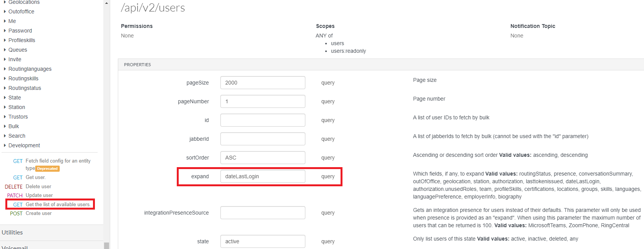The width and height of the screenshot is (644, 249).
Task: Focus the pageNumber text box
Action: tap(262, 101)
